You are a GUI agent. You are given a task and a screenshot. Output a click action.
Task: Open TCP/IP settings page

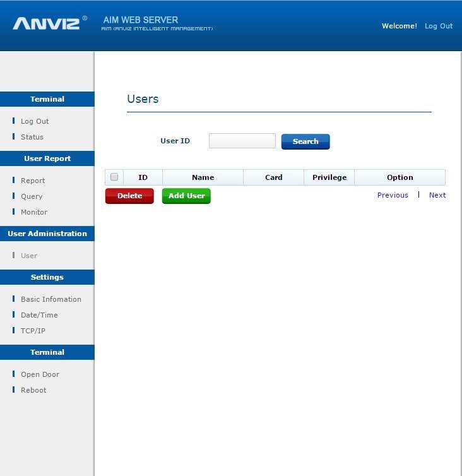coord(33,331)
